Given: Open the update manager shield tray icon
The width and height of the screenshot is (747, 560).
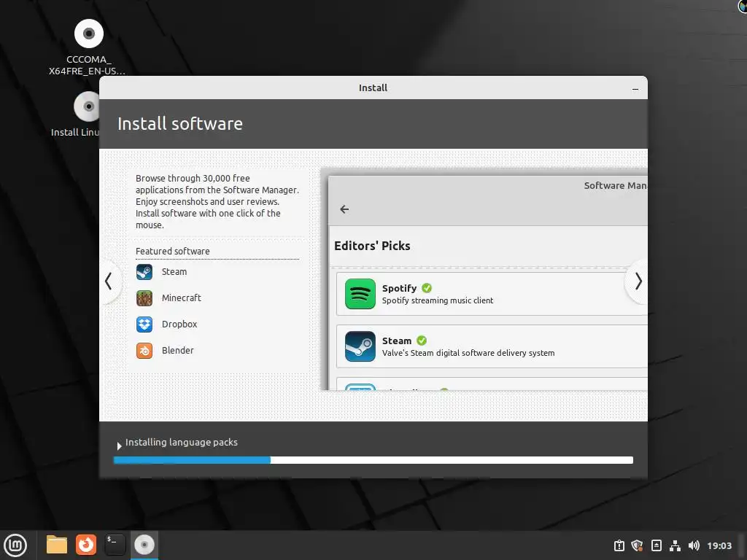Looking at the screenshot, I should (637, 545).
